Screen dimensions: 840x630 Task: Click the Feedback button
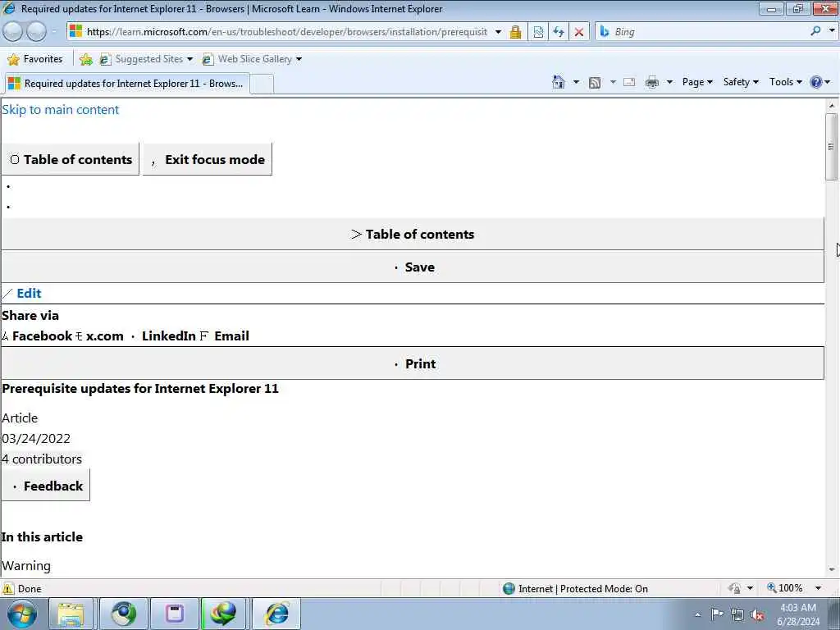pyautogui.click(x=46, y=486)
